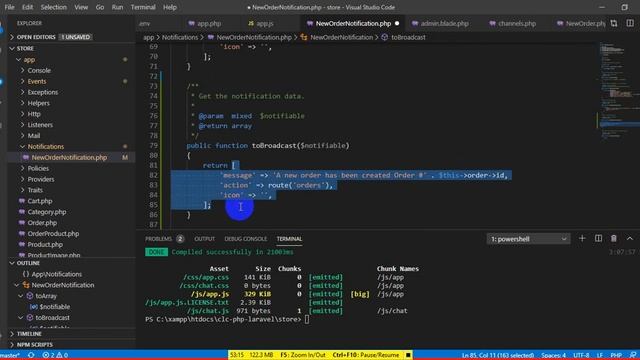The image size is (640, 360).
Task: Split the editor to the right
Action: [x=630, y=23]
